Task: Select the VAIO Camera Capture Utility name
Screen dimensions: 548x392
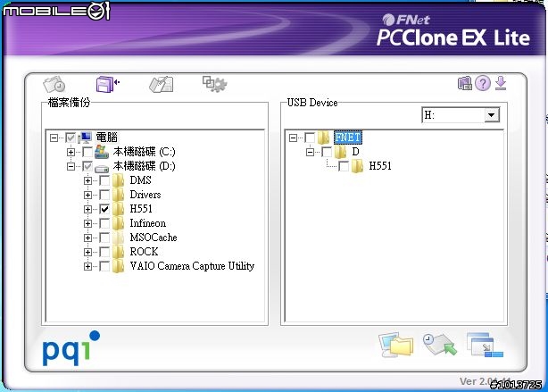Action: 192,266
